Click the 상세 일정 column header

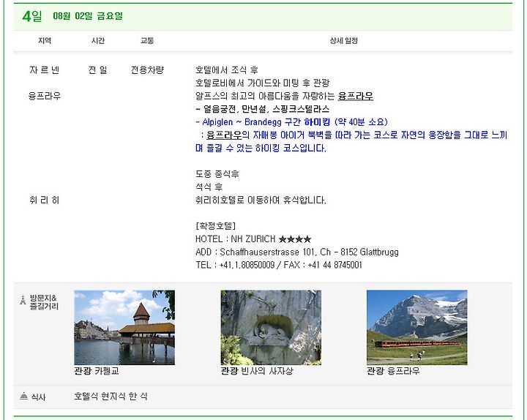pos(343,41)
